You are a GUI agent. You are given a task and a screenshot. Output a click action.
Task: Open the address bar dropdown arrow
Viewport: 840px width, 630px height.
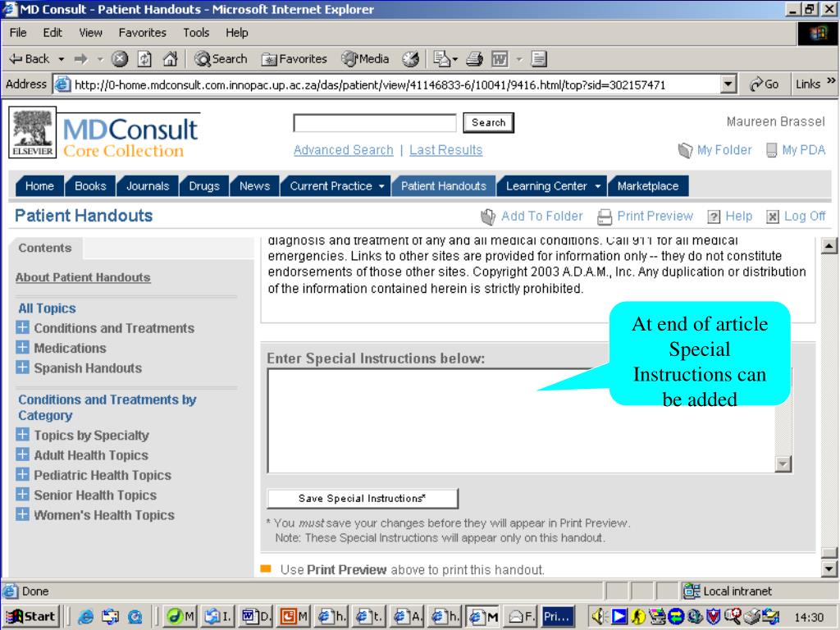click(728, 84)
